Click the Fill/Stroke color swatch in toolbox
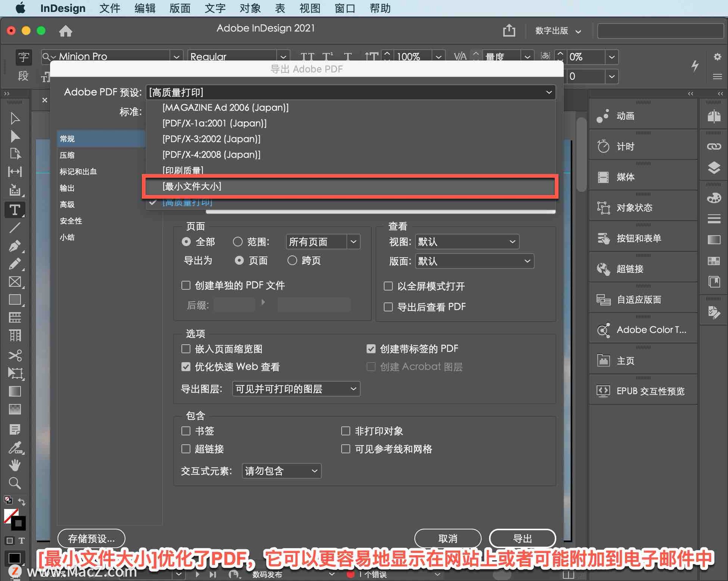The image size is (728, 581). (x=14, y=519)
